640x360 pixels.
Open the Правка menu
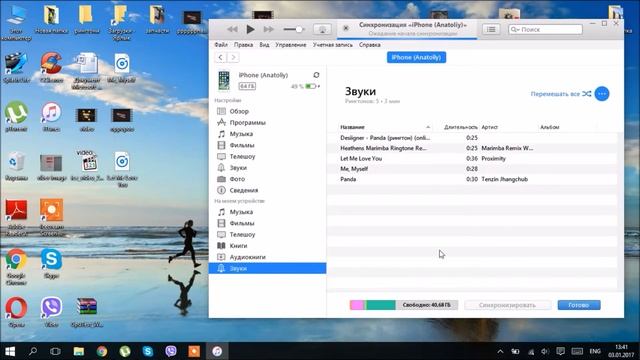point(243,45)
